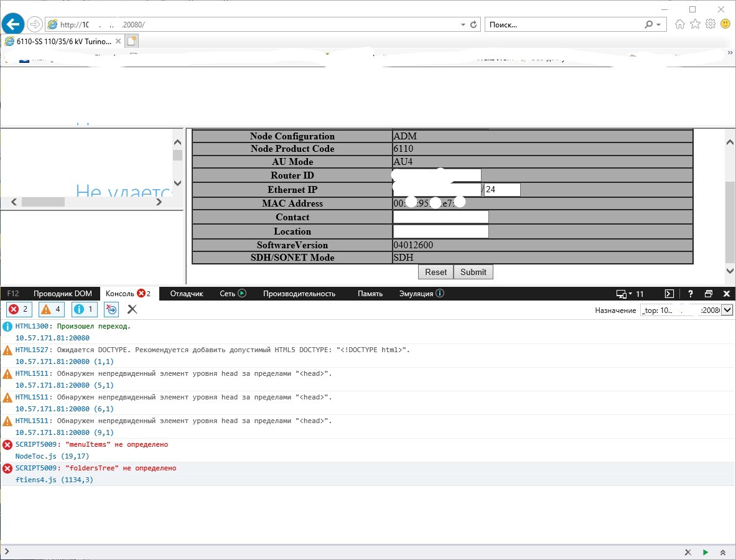The image size is (736, 560).
Task: Run the console script with green play button
Action: click(706, 552)
